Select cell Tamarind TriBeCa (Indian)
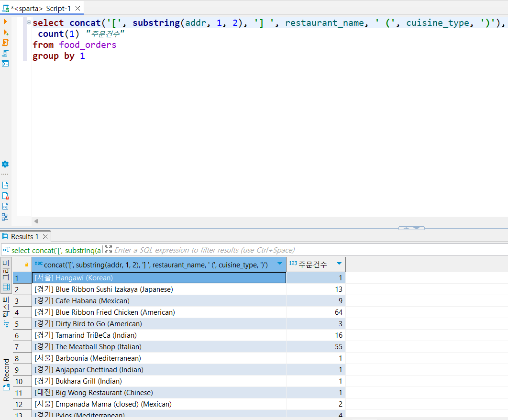 pos(159,335)
